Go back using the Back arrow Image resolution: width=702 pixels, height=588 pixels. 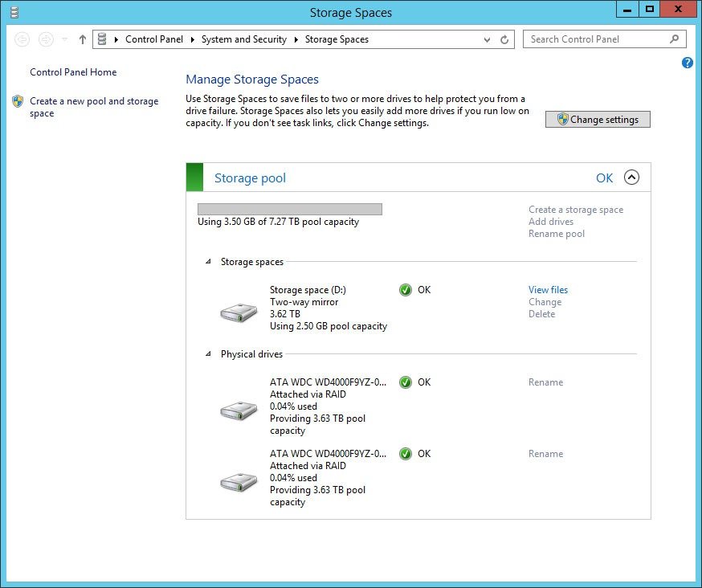22,39
